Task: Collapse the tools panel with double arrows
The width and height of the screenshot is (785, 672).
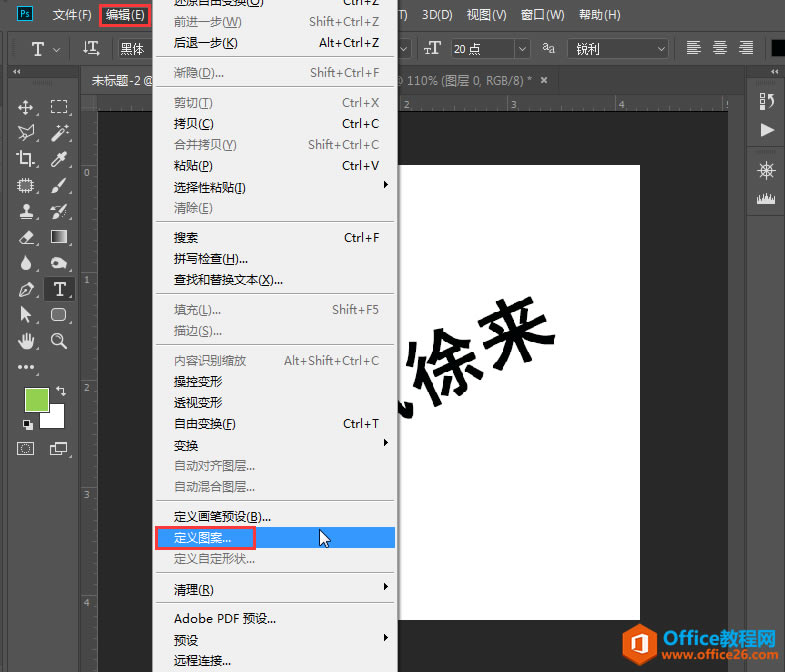Action: click(x=17, y=72)
